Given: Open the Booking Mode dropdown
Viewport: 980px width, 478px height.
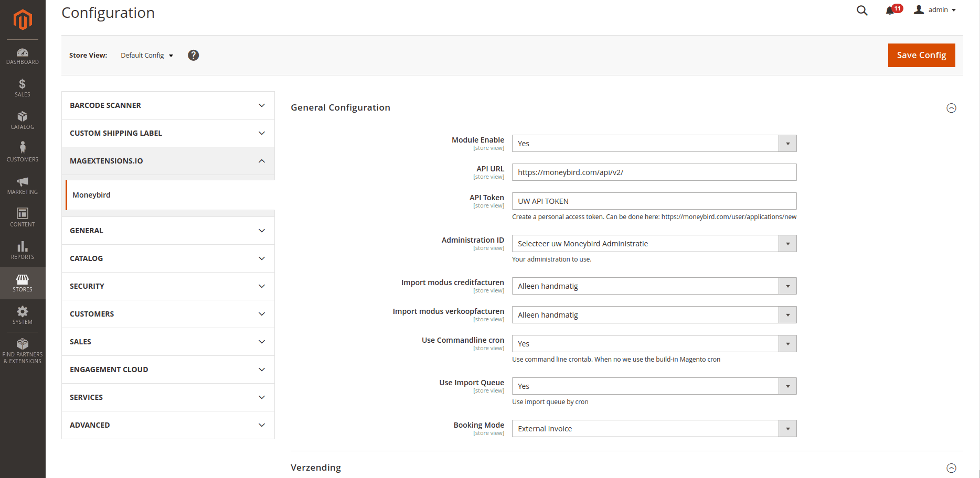Looking at the screenshot, I should [x=654, y=429].
